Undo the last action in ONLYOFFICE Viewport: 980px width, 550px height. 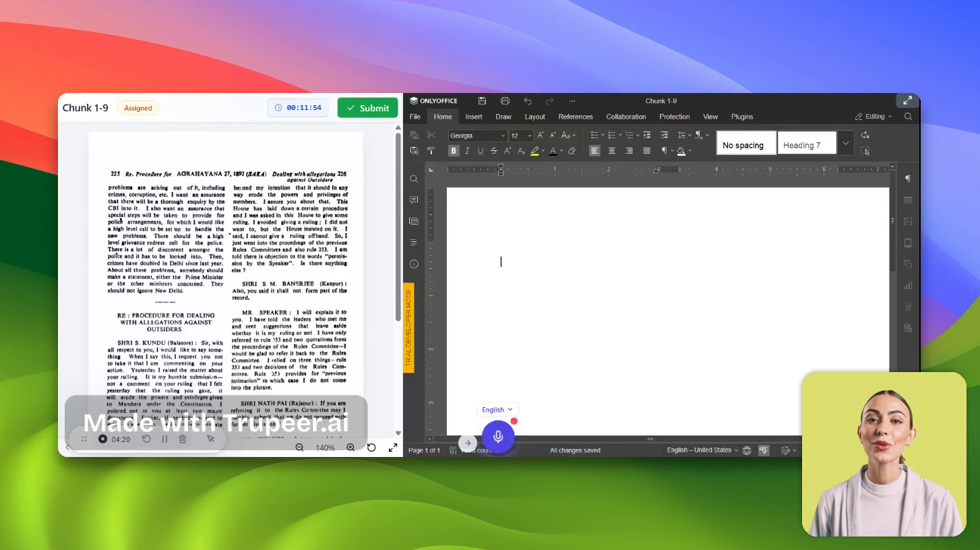pyautogui.click(x=528, y=101)
